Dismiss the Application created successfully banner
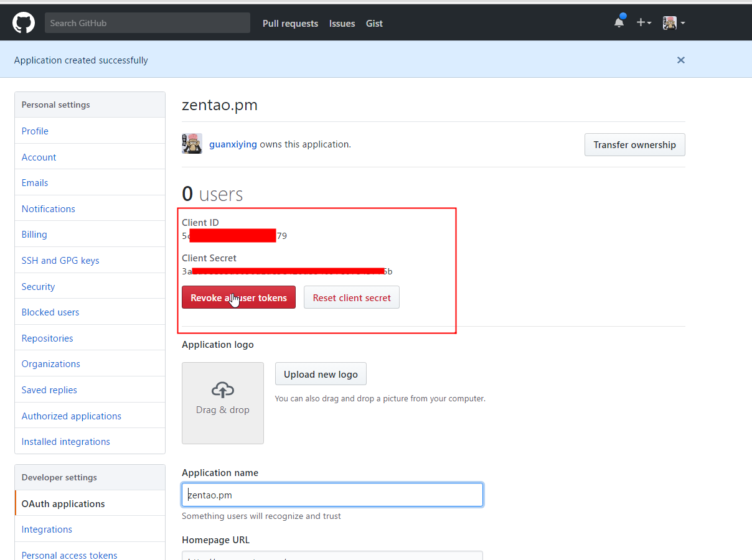The image size is (752, 560). pos(680,60)
